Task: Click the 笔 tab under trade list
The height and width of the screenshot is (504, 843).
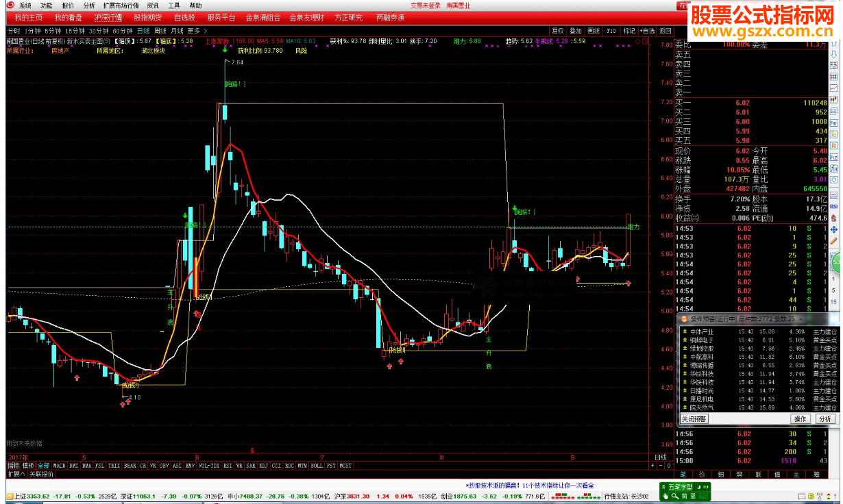Action: [x=683, y=474]
